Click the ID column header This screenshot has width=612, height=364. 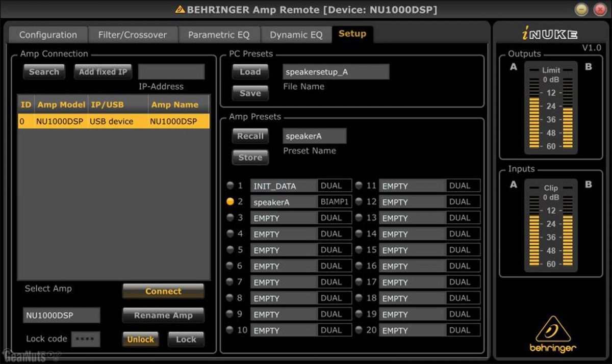(26, 105)
